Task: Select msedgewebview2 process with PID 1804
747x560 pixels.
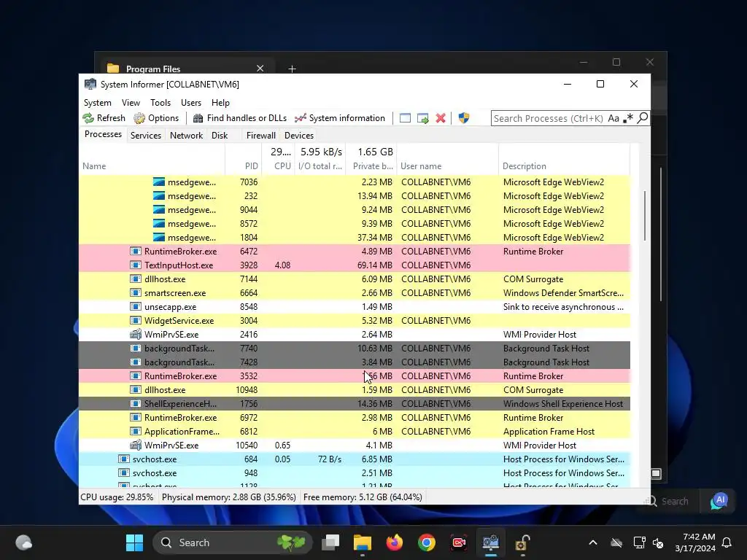Action: click(x=355, y=238)
